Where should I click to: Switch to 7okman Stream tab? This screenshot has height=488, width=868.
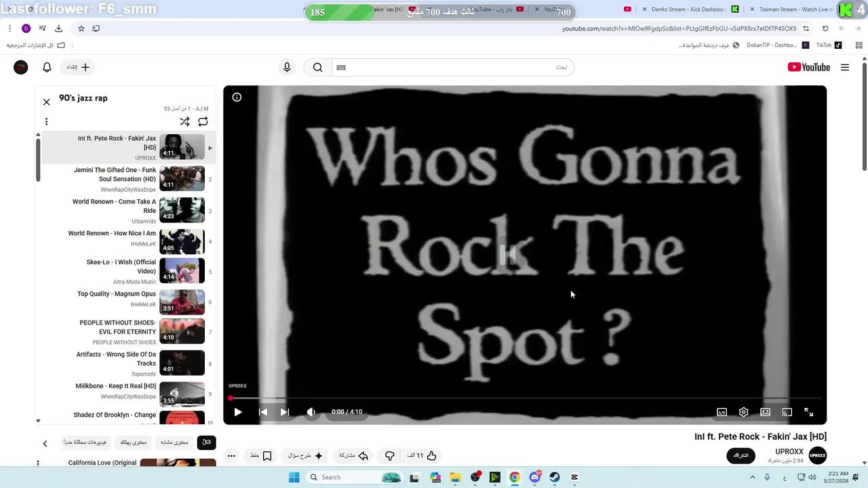pyautogui.click(x=790, y=9)
